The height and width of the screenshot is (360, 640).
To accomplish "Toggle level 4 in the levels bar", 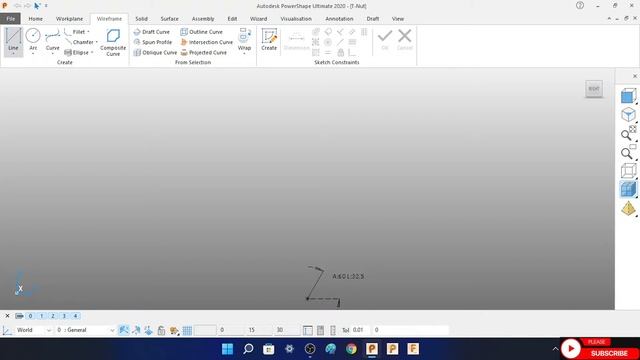I will (x=76, y=316).
